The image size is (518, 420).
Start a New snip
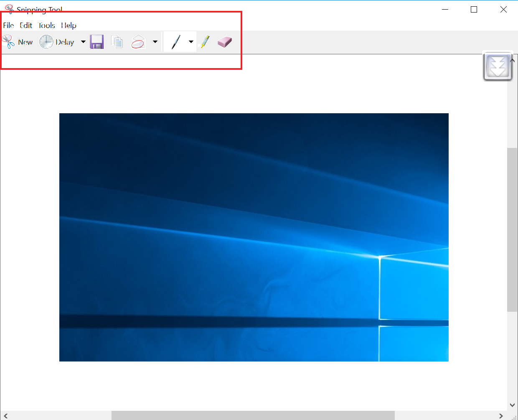18,42
